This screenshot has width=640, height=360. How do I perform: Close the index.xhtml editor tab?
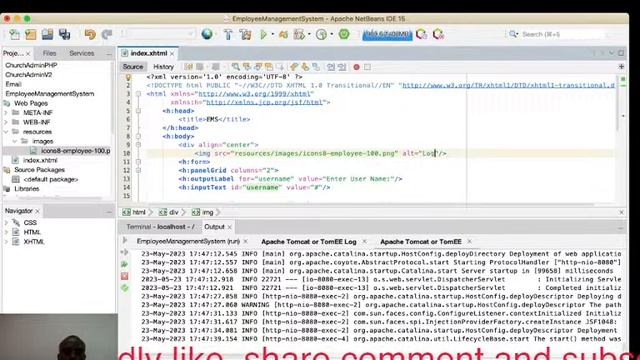pos(172,53)
